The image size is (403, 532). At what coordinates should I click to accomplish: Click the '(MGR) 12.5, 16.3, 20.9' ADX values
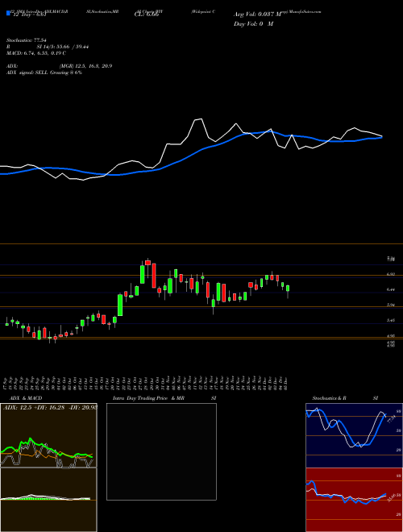pyautogui.click(x=85, y=66)
